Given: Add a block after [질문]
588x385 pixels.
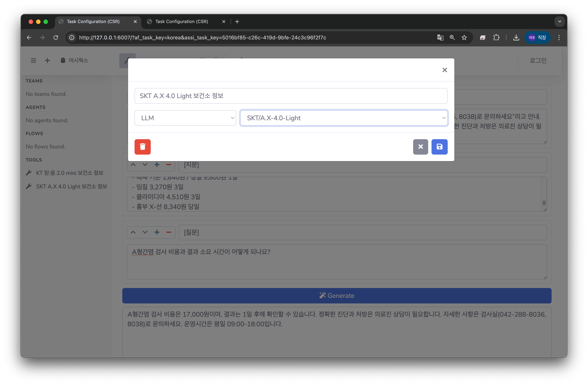Looking at the screenshot, I should click(x=157, y=232).
